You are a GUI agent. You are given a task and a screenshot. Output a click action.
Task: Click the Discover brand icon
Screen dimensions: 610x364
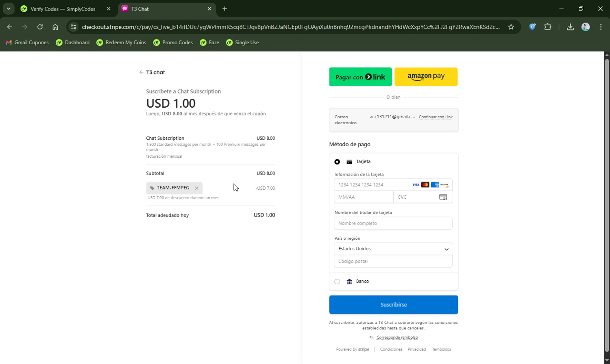click(444, 184)
